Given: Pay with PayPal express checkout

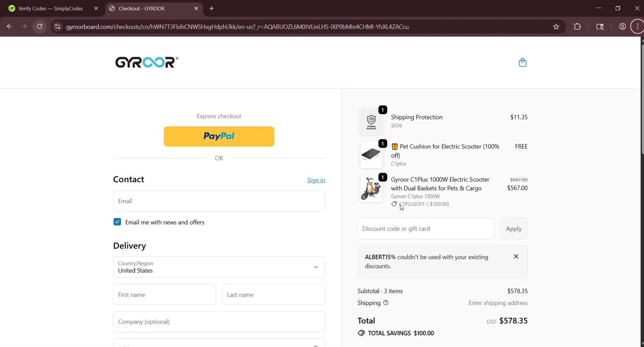Looking at the screenshot, I should 219,136.
